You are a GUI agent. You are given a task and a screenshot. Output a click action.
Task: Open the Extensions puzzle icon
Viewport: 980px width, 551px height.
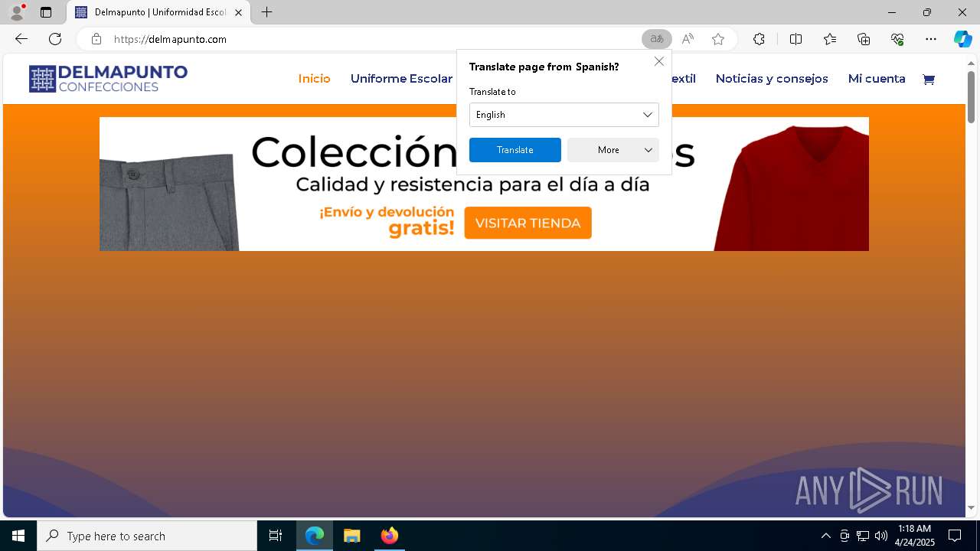pos(759,39)
